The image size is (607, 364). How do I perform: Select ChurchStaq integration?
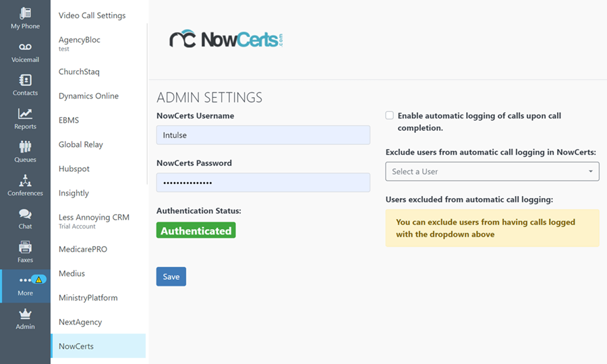pos(79,71)
